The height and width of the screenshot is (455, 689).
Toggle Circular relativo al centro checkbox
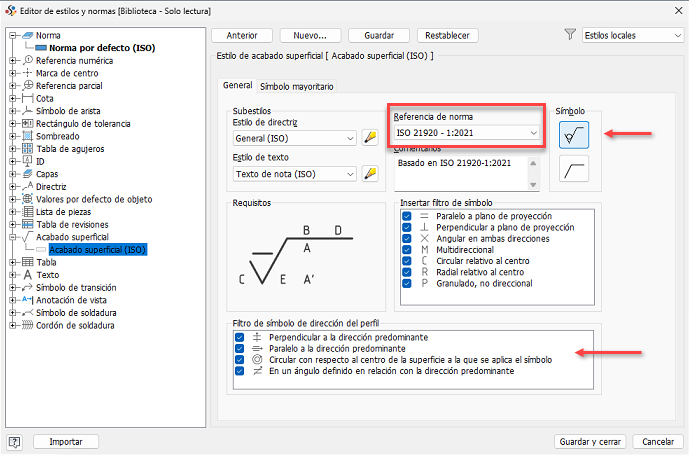point(407,261)
